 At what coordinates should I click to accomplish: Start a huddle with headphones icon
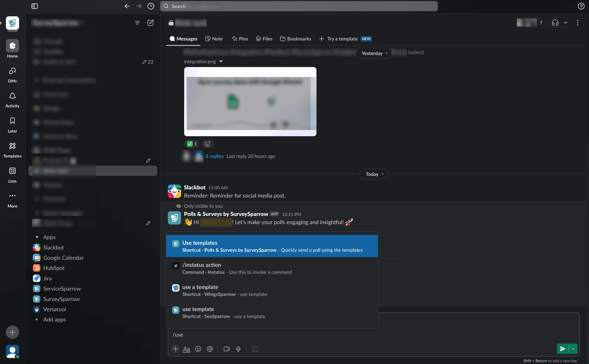pos(555,23)
